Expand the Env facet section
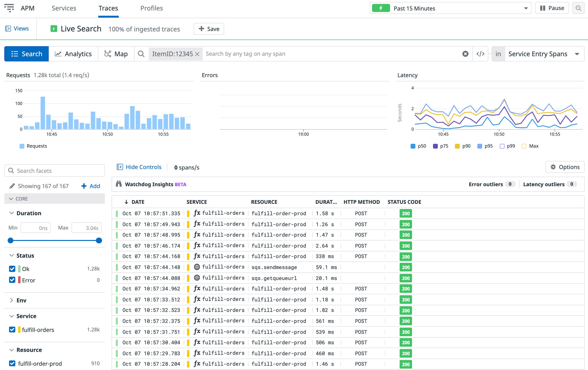Image resolution: width=588 pixels, height=370 pixels. click(11, 300)
